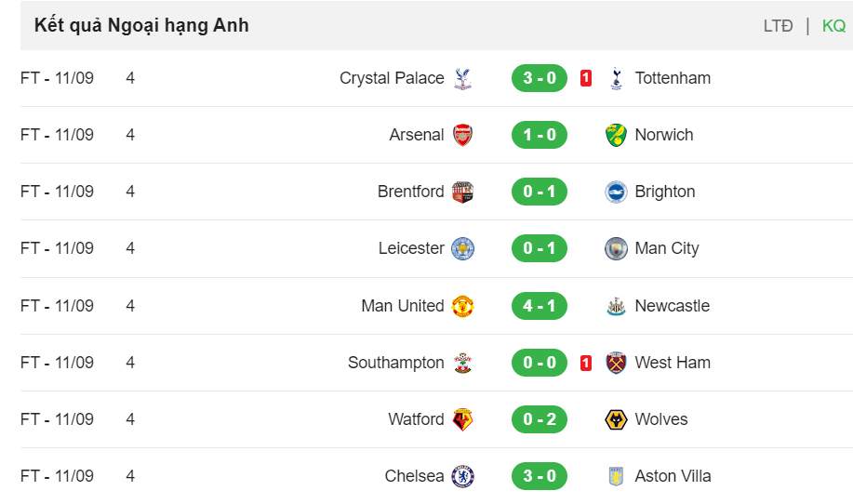Screen dimensions: 853x504
Task: Click the Norwich club crest
Action: (x=616, y=135)
